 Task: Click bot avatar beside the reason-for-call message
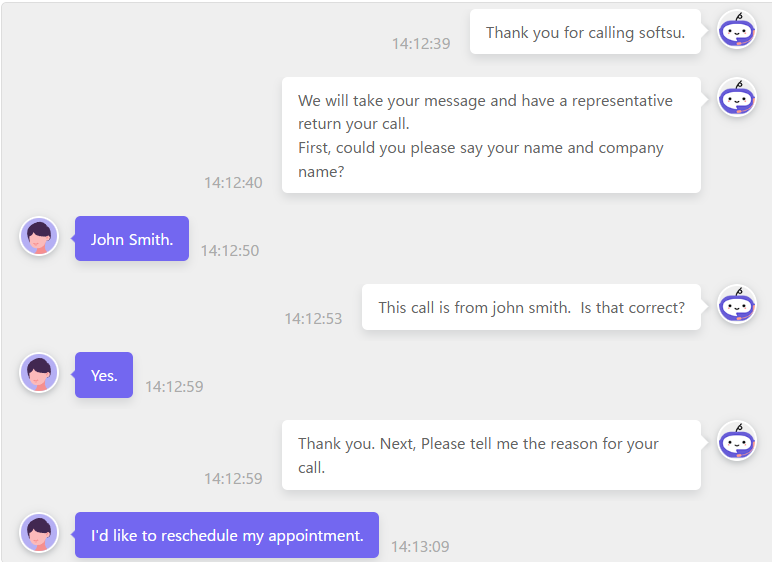[x=737, y=441]
